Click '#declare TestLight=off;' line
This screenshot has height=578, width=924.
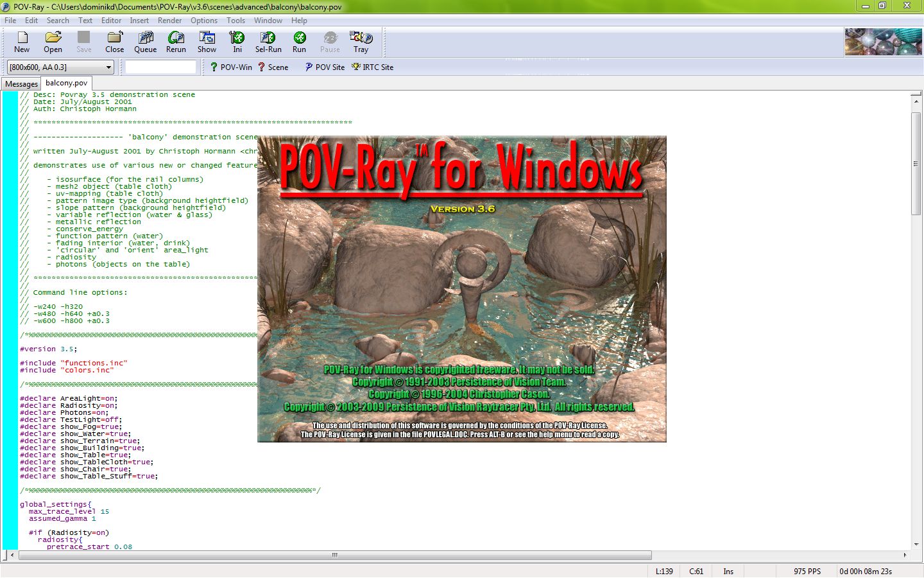[x=71, y=420]
